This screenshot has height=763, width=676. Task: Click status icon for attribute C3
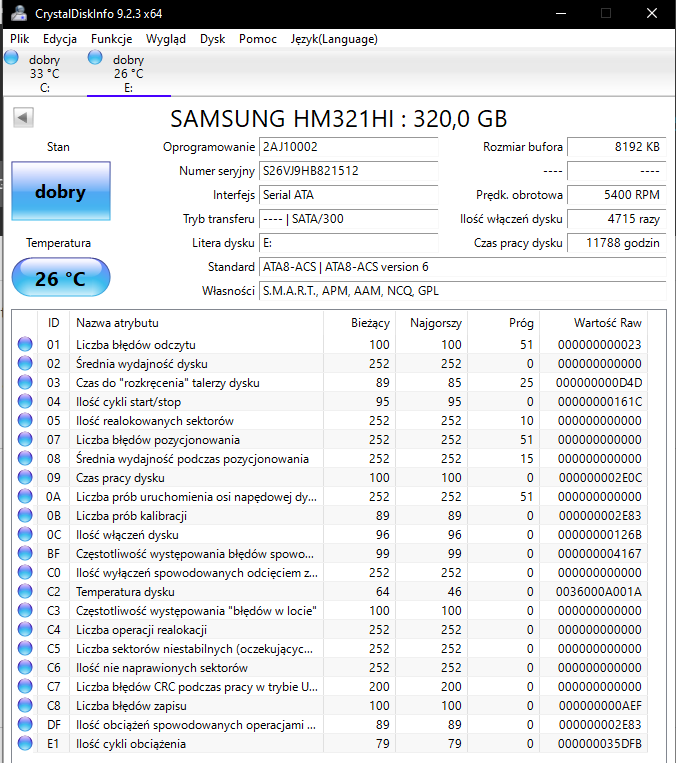click(x=25, y=610)
